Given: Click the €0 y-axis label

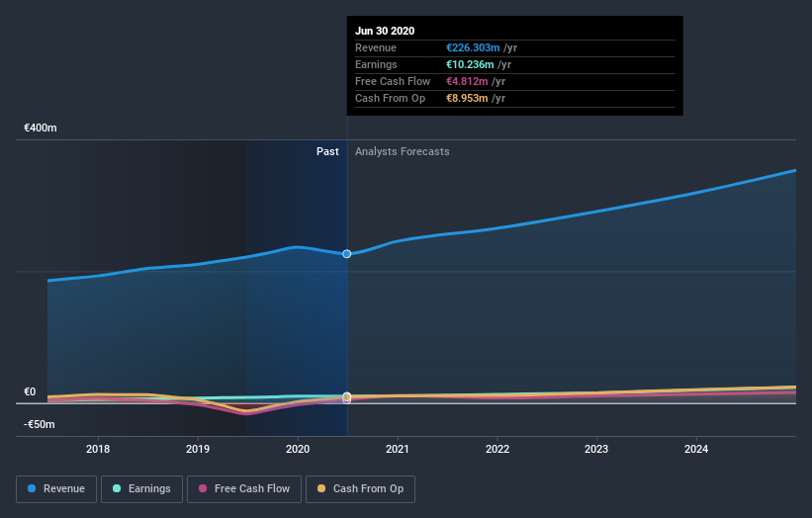Looking at the screenshot, I should coord(30,391).
